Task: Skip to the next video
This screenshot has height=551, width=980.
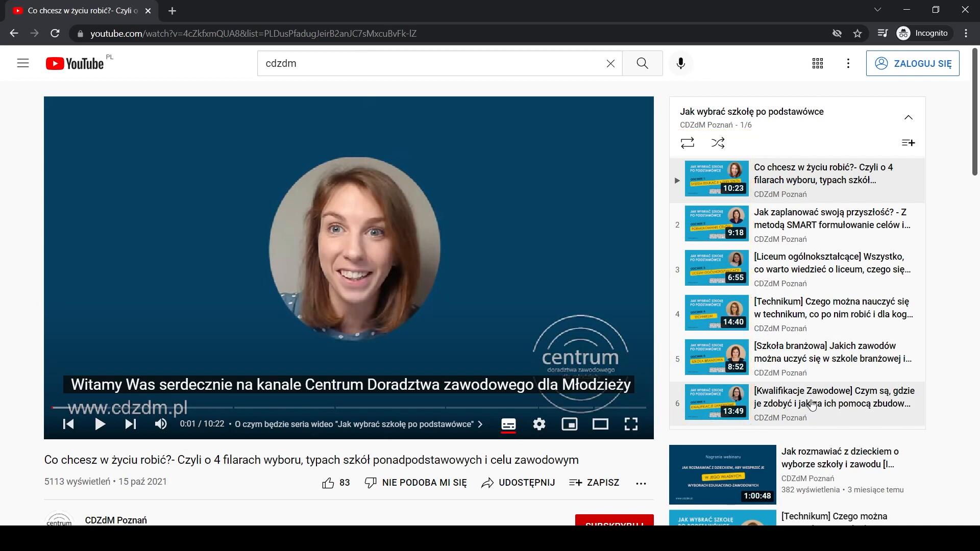Action: (131, 424)
